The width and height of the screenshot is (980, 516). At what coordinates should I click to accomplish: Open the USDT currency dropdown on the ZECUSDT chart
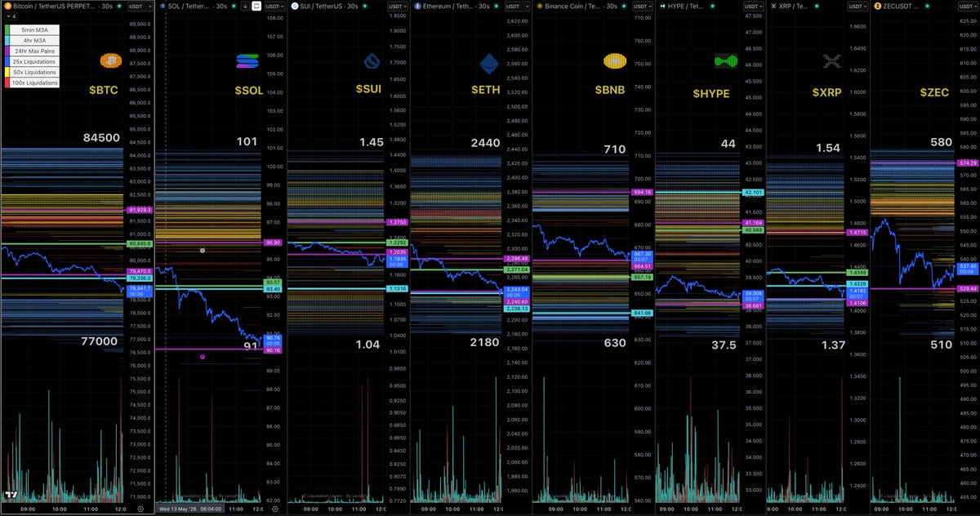pos(967,6)
